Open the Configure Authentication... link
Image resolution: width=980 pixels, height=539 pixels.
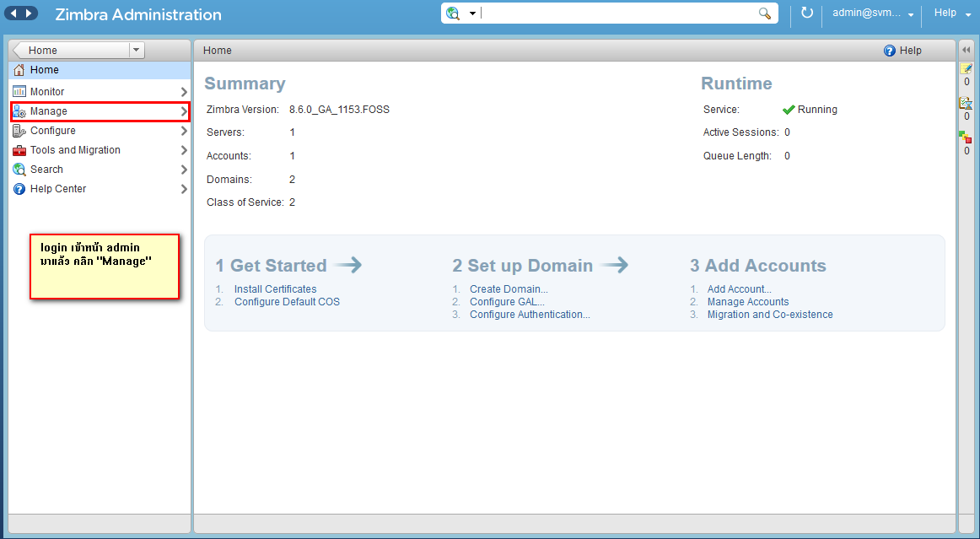[530, 315]
